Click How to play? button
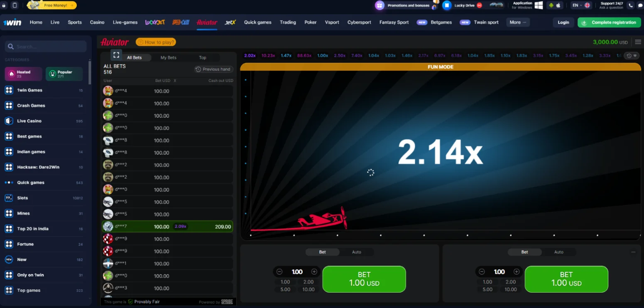 pyautogui.click(x=156, y=42)
